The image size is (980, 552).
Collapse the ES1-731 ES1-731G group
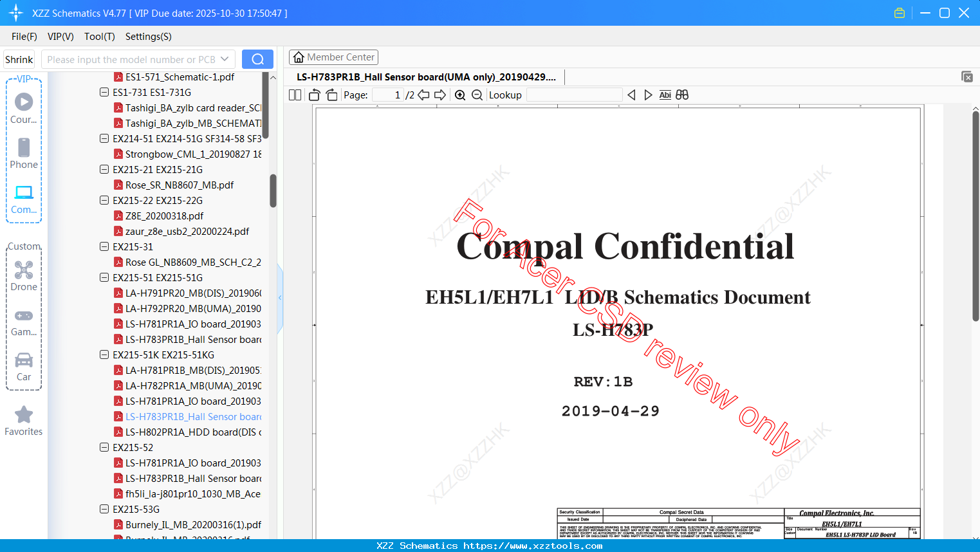[x=104, y=93]
